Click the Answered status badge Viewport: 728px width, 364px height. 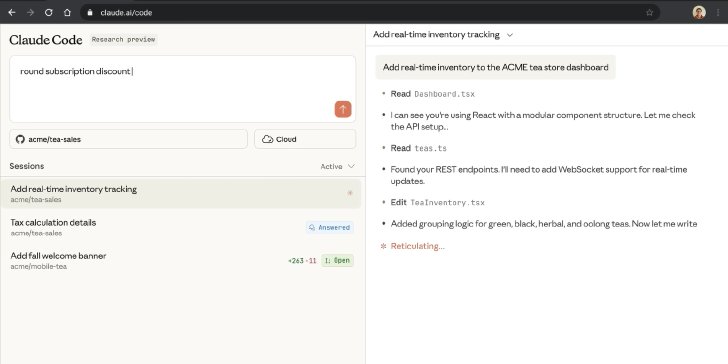pyautogui.click(x=330, y=228)
